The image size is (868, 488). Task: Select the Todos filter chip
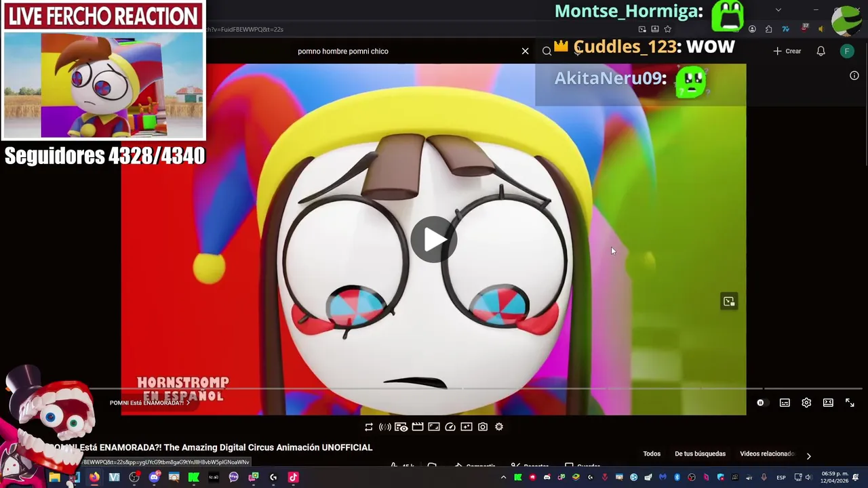click(x=652, y=454)
